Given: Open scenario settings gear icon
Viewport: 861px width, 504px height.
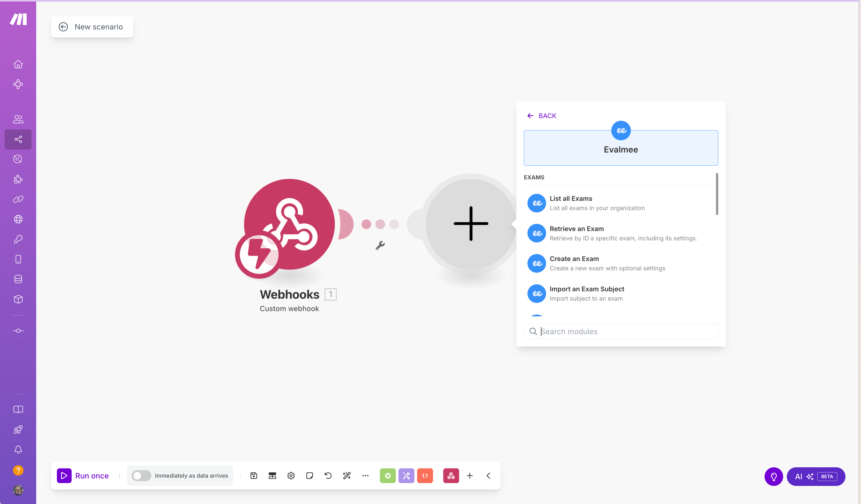Looking at the screenshot, I should (291, 476).
